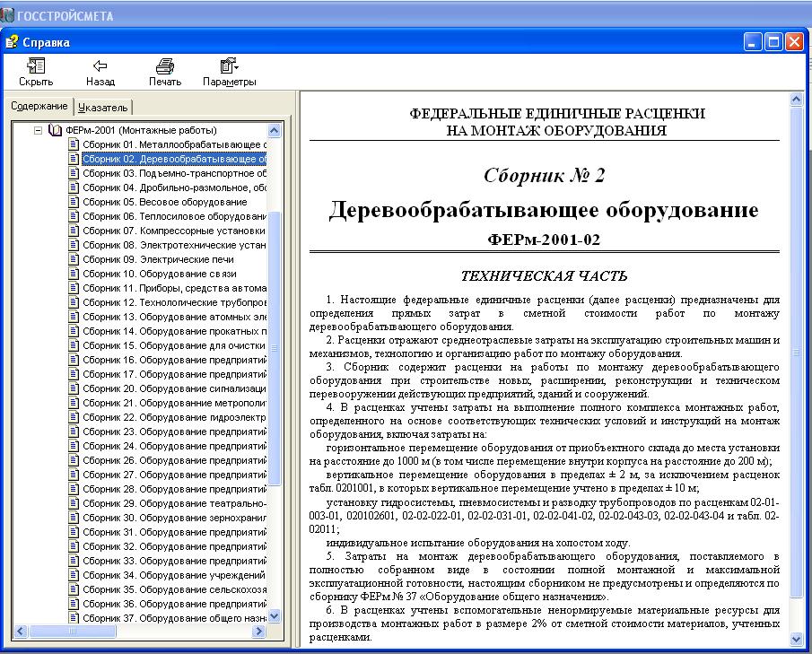Open Сборник 12. Технологические трубопроводы
This screenshot has width=812, height=654.
[x=174, y=302]
